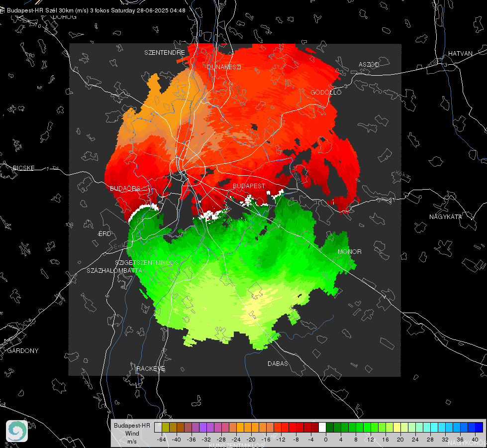Click the RACKEVE town label
The image size is (487, 448).
(151, 368)
